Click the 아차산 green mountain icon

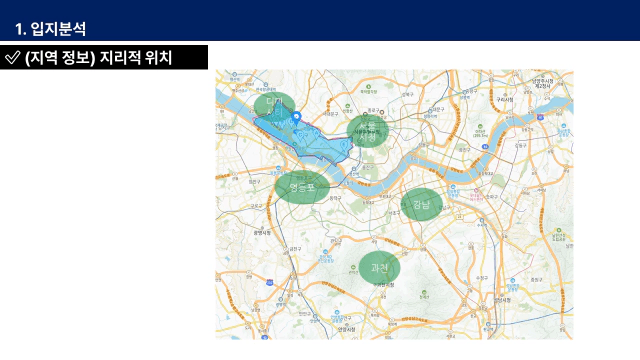(x=480, y=127)
